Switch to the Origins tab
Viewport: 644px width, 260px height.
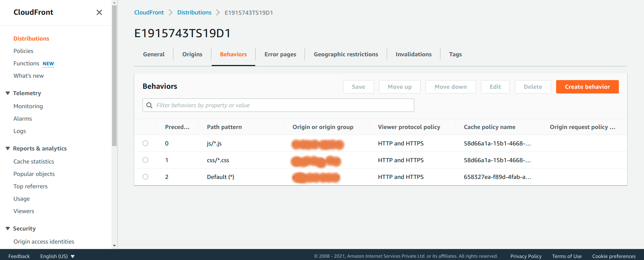coord(192,54)
